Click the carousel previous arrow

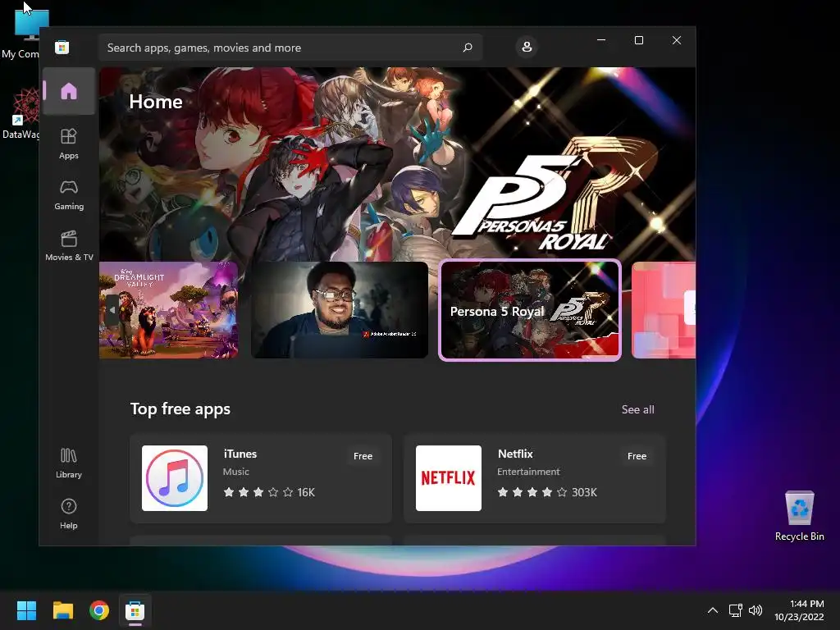click(112, 309)
